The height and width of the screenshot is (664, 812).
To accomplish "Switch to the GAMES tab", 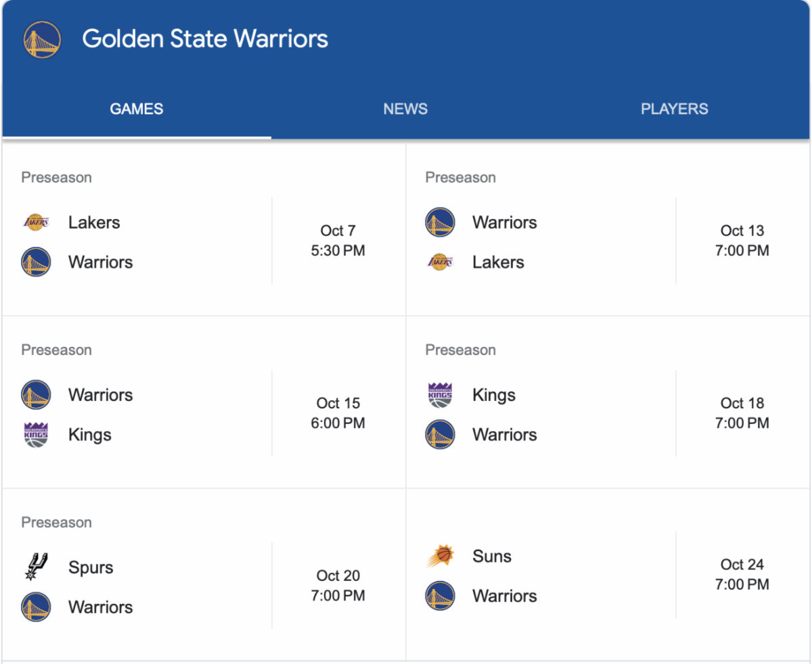I will pyautogui.click(x=137, y=109).
